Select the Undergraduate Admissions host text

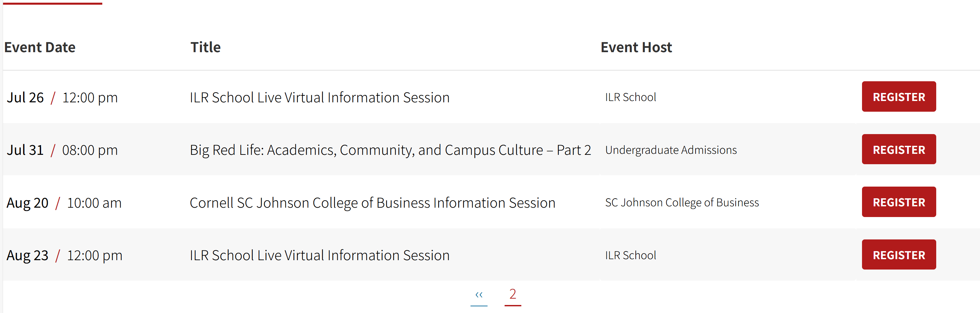click(671, 150)
